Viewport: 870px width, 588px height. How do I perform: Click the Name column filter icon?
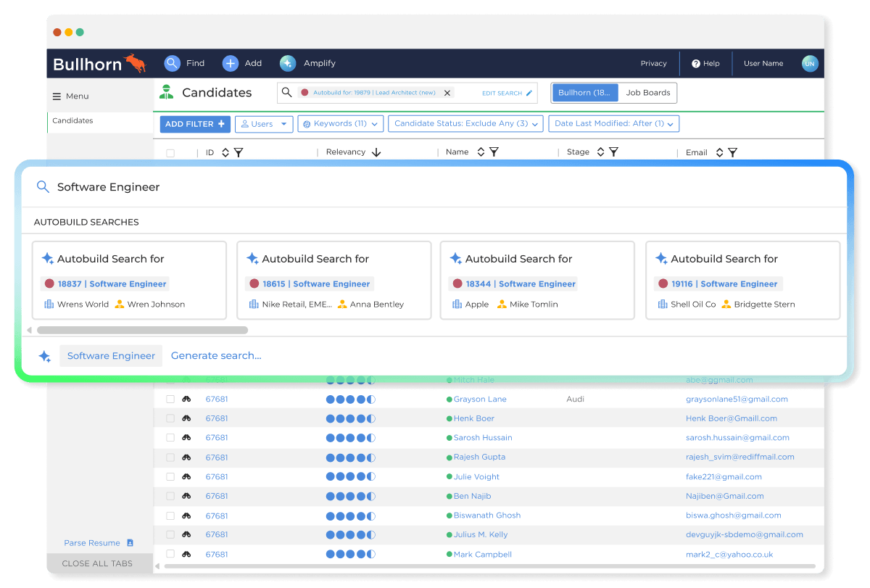(494, 152)
